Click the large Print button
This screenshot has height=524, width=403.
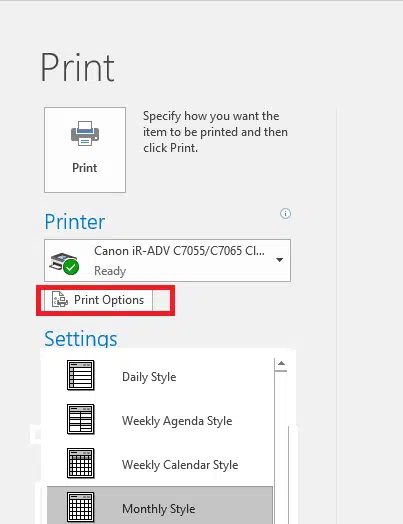pyautogui.click(x=85, y=150)
